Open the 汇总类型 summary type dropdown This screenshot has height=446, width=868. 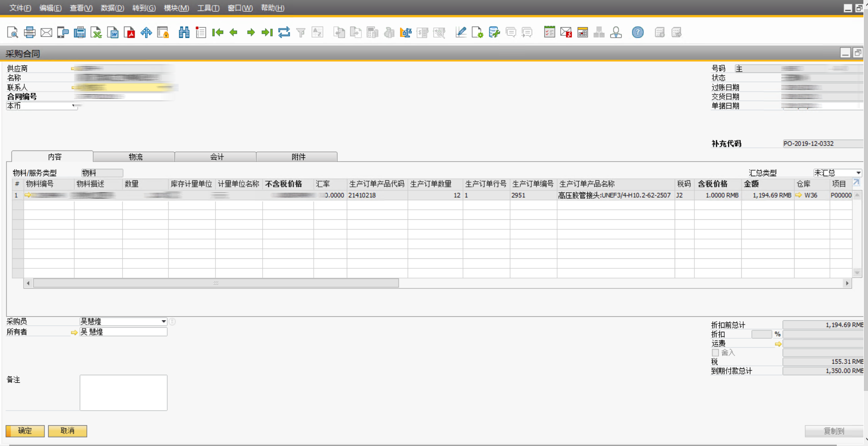click(x=858, y=173)
